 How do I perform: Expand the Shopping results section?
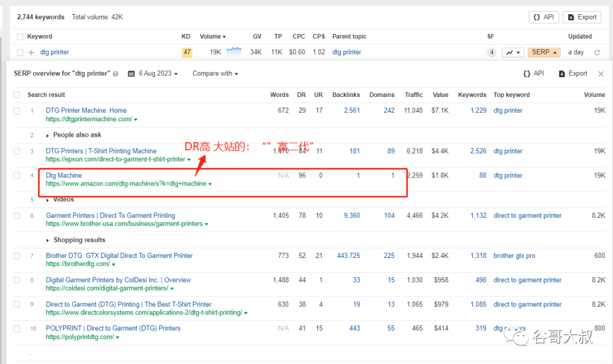coord(75,240)
